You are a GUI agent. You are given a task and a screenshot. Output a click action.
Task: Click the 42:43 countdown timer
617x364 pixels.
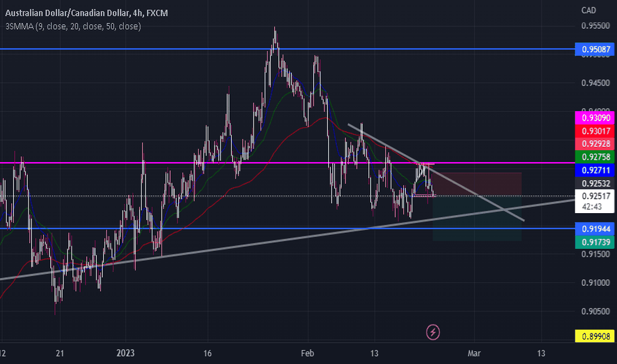pos(592,206)
